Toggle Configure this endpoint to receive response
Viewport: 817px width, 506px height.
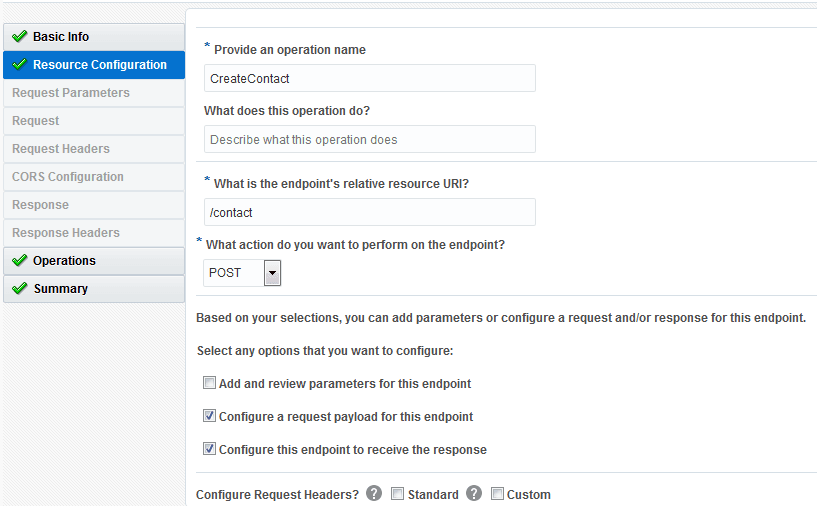[x=209, y=449]
